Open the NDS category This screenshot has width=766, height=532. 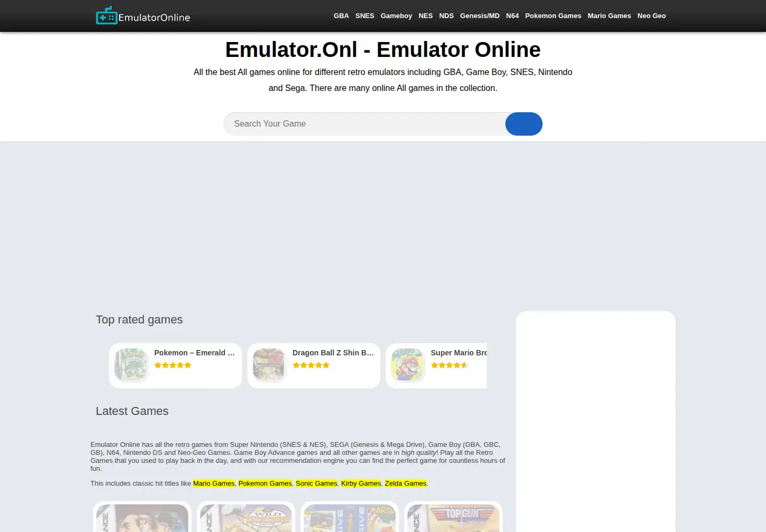coord(446,16)
